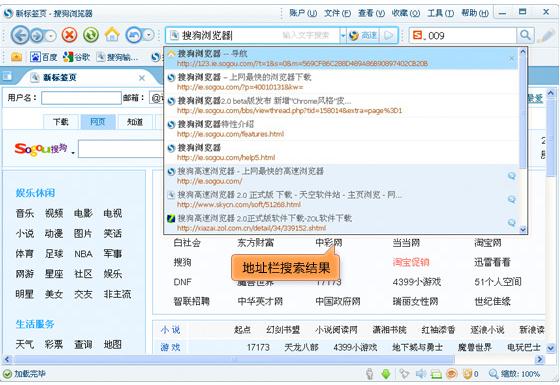Click the tab list icon left of tabs
Viewport: 560px width, 385px height.
(7, 76)
